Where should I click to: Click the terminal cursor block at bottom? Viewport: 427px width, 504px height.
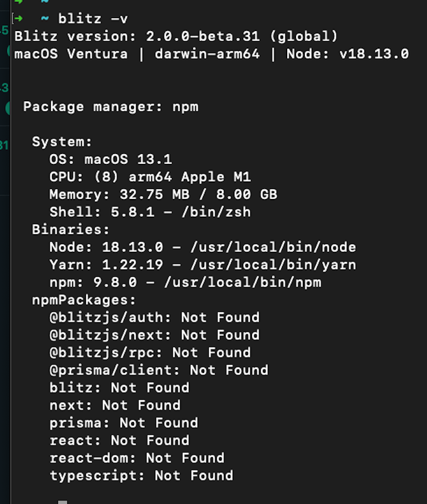coord(63,502)
